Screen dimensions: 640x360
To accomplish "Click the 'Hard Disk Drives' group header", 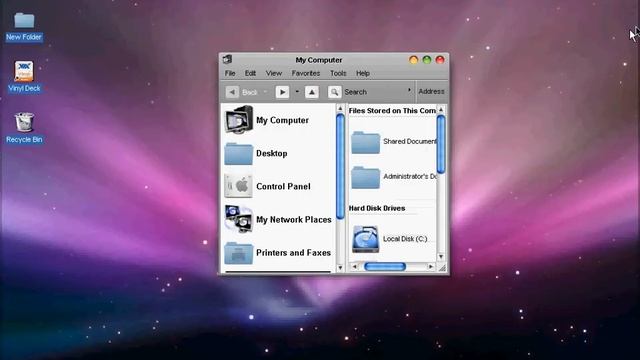I will [x=377, y=208].
